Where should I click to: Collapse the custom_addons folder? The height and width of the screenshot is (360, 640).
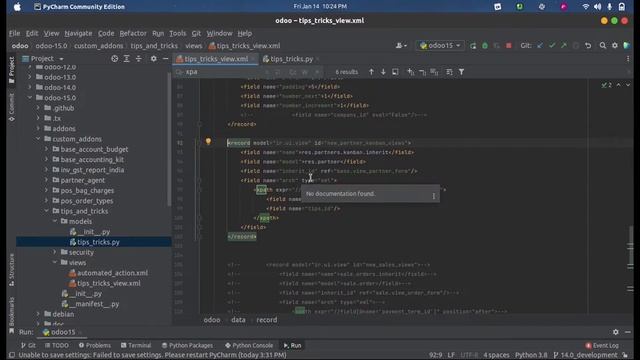[x=38, y=139]
